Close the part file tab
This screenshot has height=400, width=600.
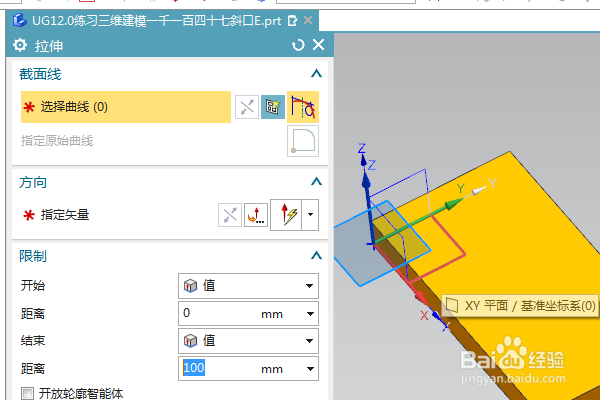click(308, 20)
